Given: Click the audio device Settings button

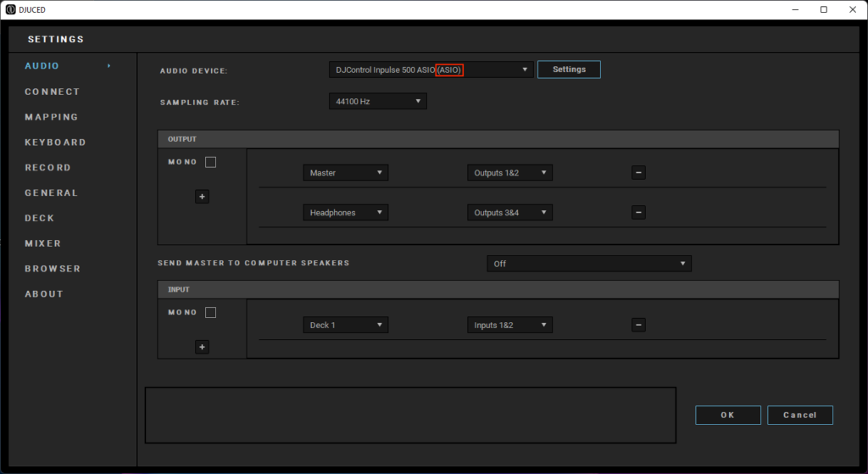Looking at the screenshot, I should (x=569, y=70).
